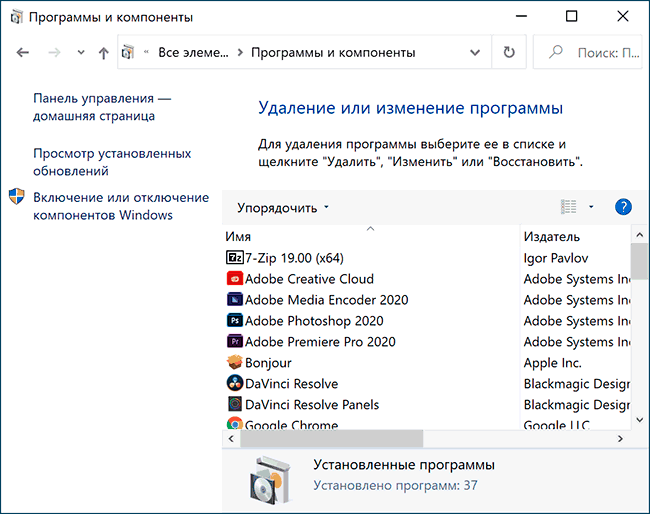Viewport: 650px width, 514px height.
Task: Click Все элементы breadcrumb segment
Action: coord(193,53)
